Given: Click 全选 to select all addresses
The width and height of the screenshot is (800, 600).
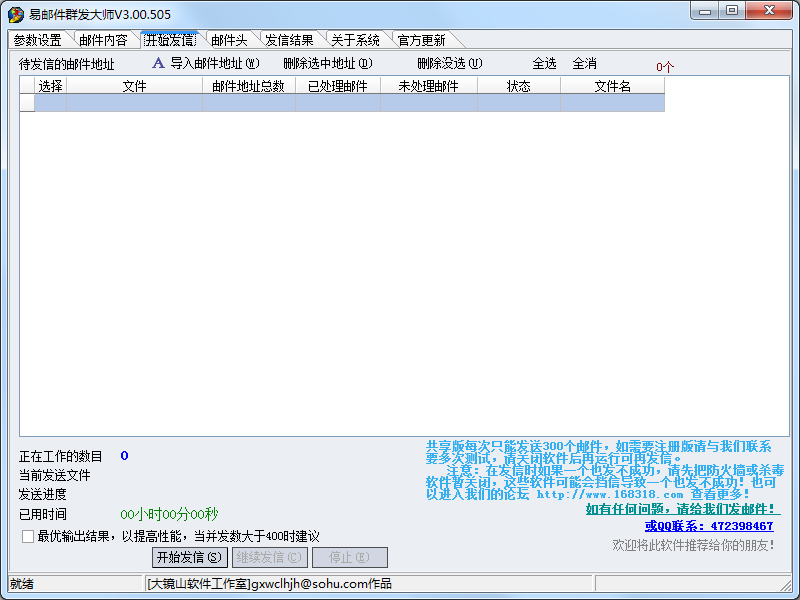Looking at the screenshot, I should [x=544, y=63].
